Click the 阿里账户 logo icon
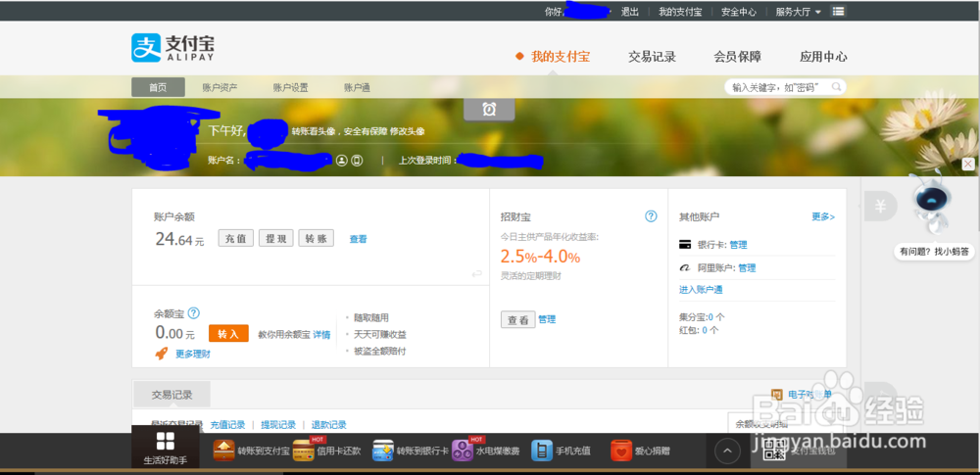 (x=685, y=267)
